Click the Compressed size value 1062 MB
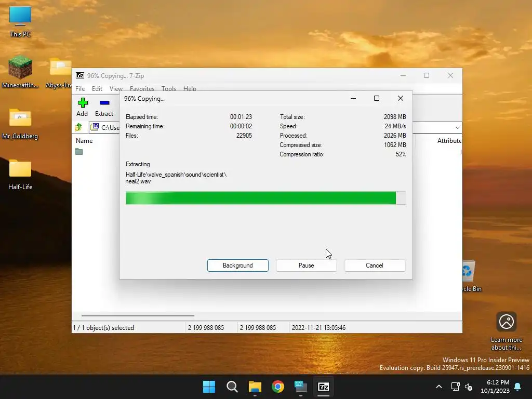This screenshot has height=399, width=532. click(x=395, y=145)
